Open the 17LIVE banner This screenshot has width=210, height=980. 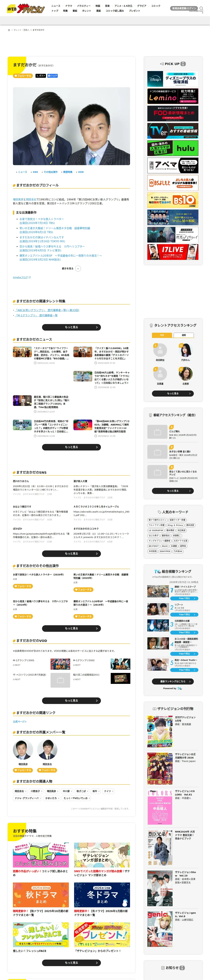click(173, 252)
